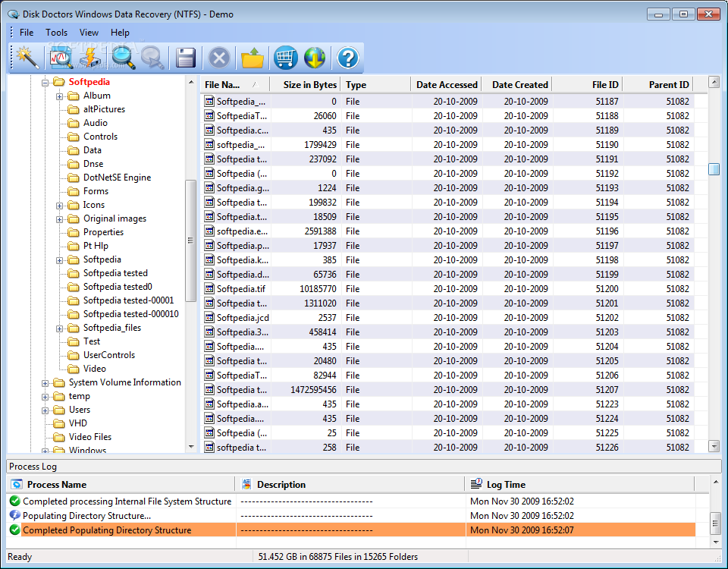The height and width of the screenshot is (569, 728).
Task: Expand the Album folder node
Action: coord(59,96)
